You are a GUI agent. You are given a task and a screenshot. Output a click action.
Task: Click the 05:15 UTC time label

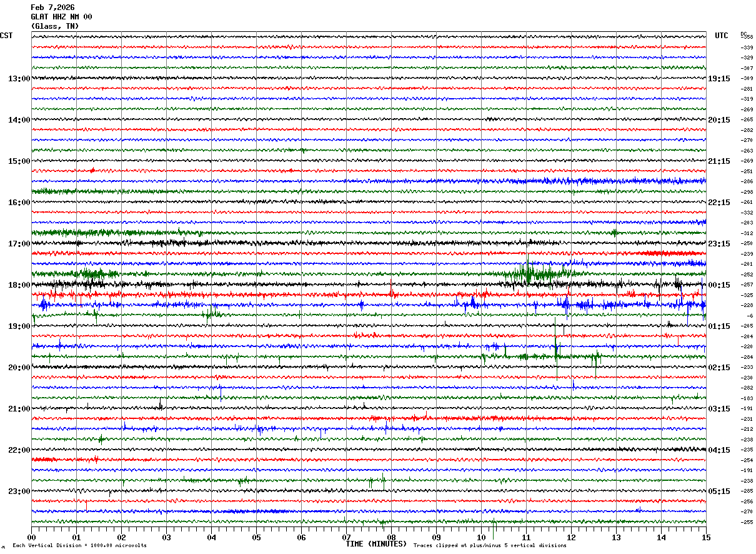pos(719,491)
